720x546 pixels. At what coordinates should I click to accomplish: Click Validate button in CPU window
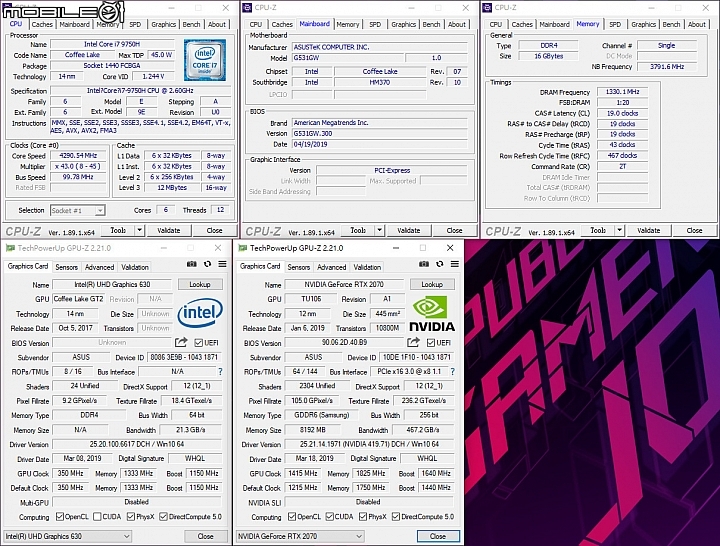pos(169,230)
